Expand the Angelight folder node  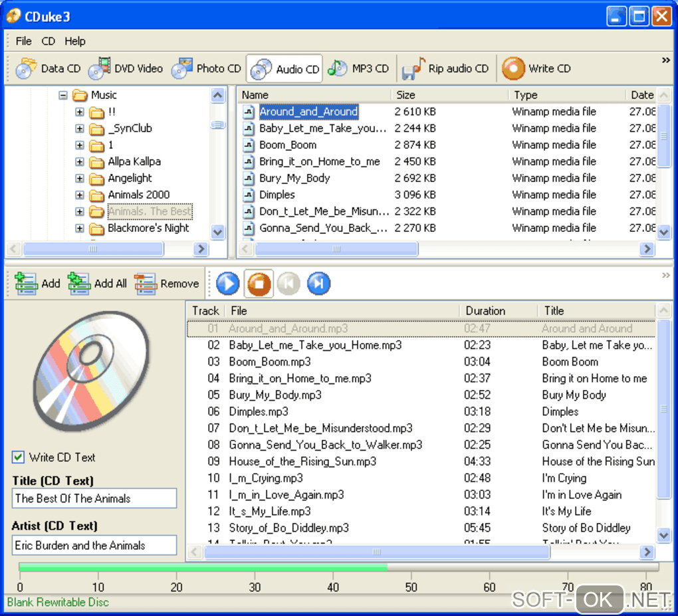coord(80,179)
